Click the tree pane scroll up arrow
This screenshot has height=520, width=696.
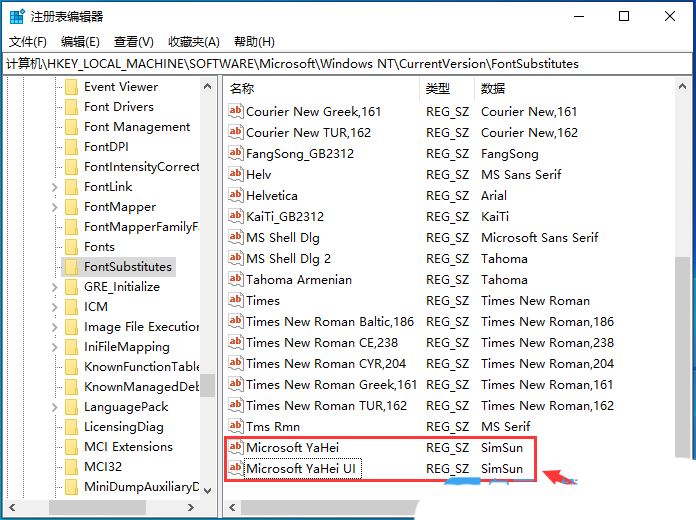click(207, 87)
